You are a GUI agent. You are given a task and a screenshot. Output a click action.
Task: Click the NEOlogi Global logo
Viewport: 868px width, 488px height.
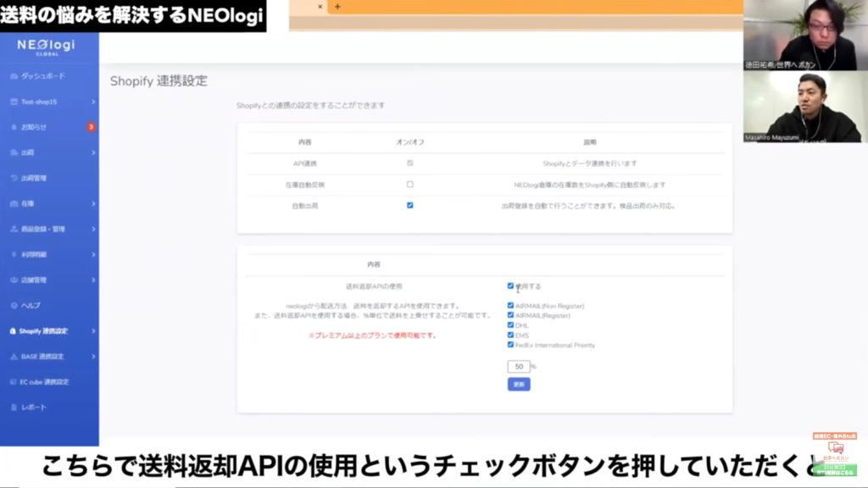point(47,47)
